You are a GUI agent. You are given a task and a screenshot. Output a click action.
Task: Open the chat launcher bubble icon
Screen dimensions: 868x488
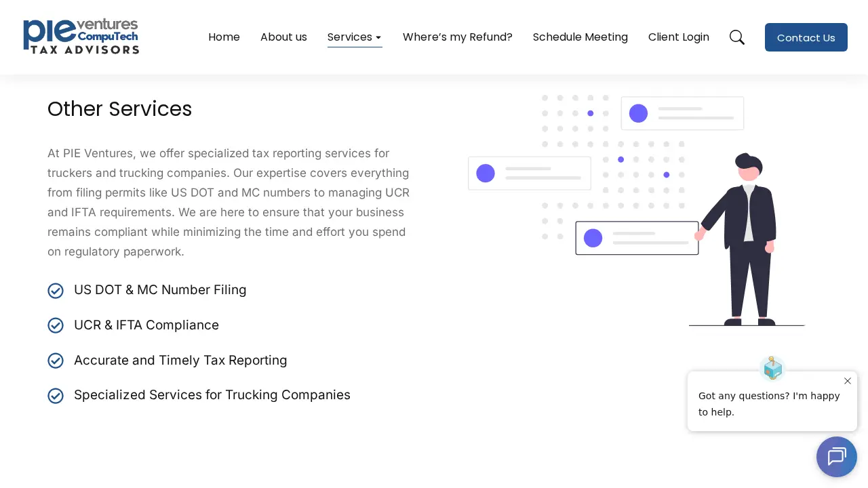pyautogui.click(x=837, y=457)
